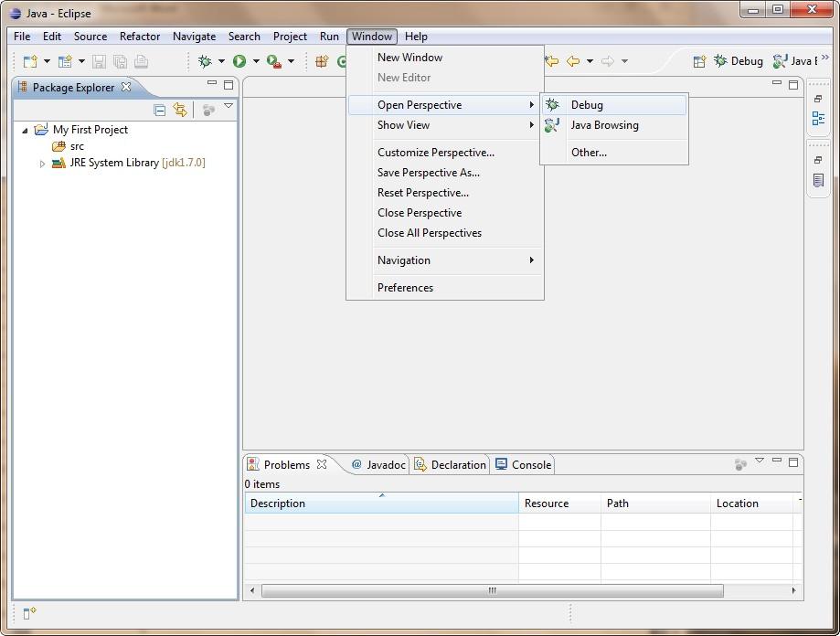Sort by the Resource column header
Image resolution: width=840 pixels, height=636 pixels.
click(x=559, y=503)
